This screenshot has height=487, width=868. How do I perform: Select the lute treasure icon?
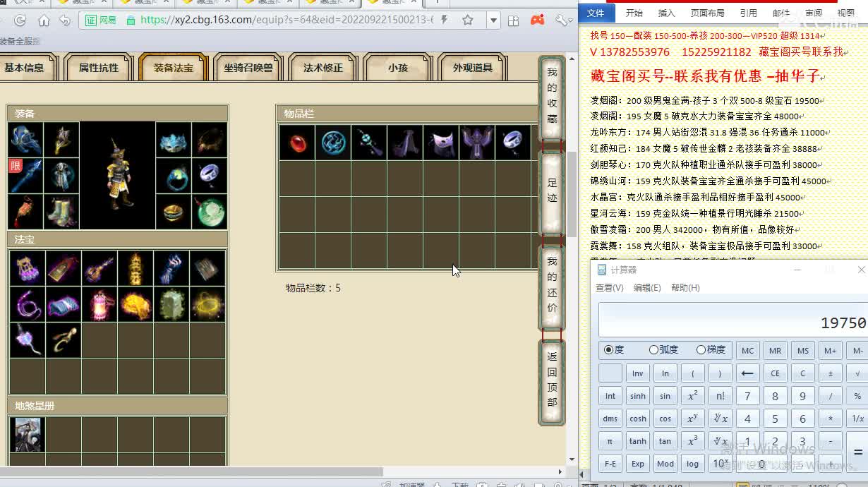(99, 268)
